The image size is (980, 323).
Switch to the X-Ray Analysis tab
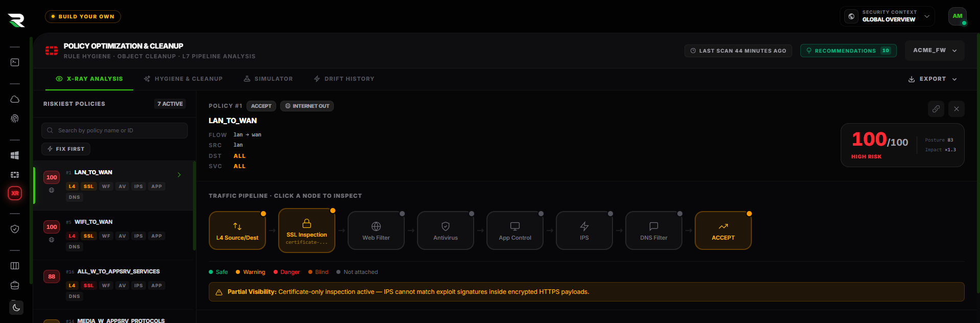point(89,79)
